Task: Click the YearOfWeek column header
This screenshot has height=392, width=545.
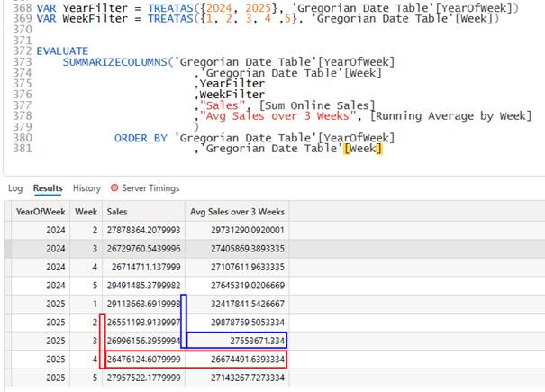Action: pyautogui.click(x=41, y=211)
